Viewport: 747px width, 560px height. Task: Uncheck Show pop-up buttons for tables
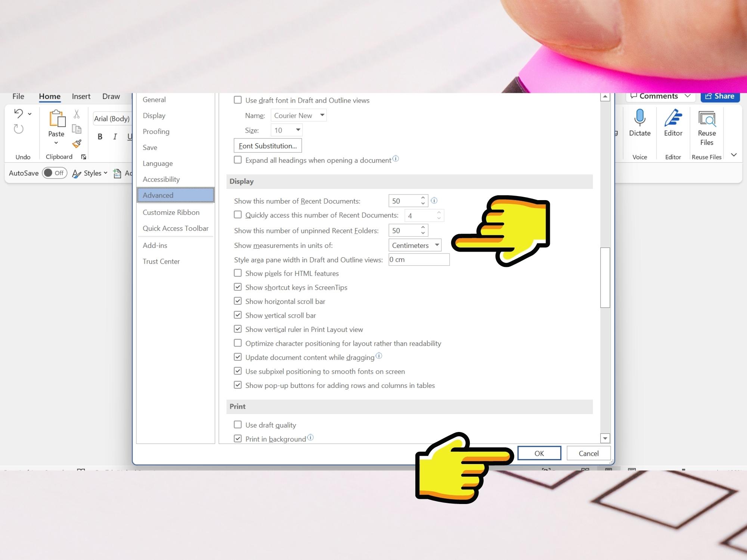238,385
